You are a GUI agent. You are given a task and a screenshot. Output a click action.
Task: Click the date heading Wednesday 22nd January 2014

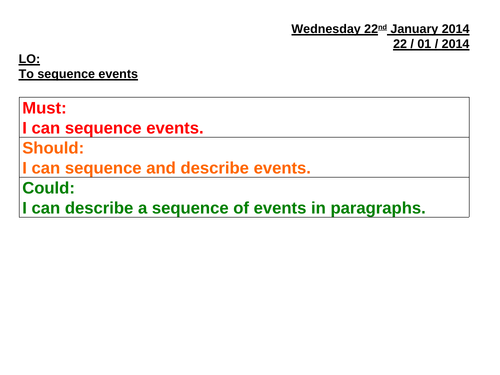(x=380, y=29)
